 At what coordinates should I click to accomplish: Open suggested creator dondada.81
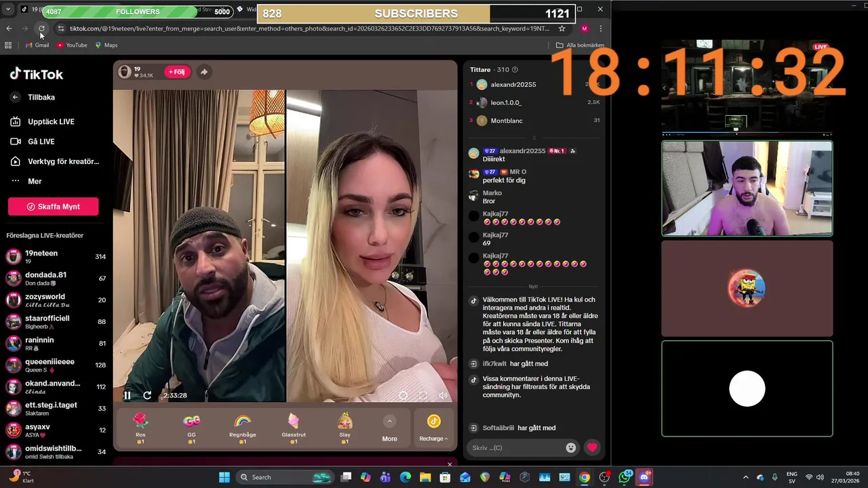click(56, 278)
